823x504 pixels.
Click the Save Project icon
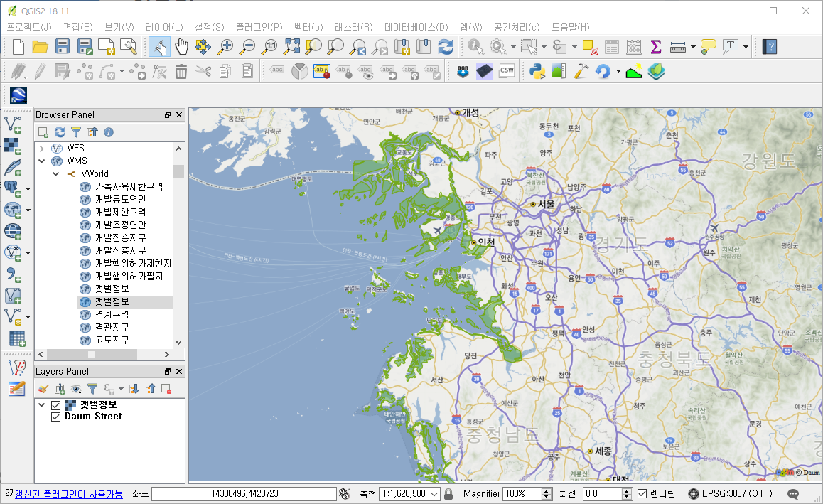[63, 47]
